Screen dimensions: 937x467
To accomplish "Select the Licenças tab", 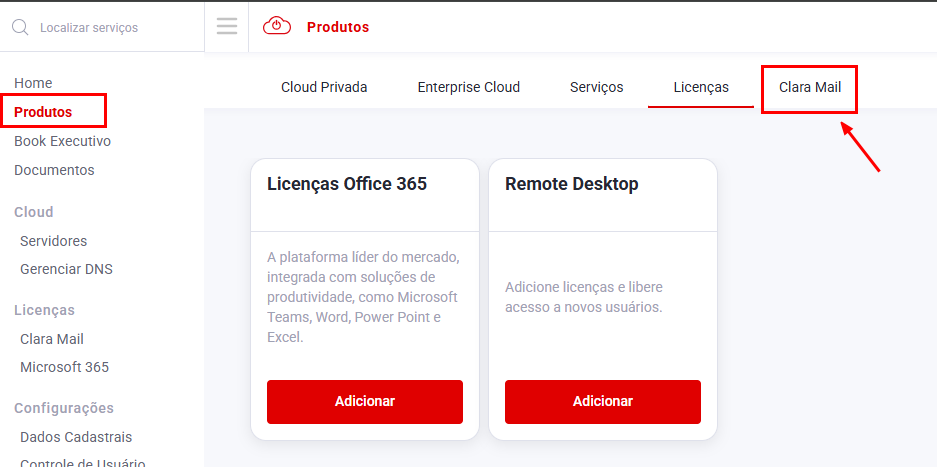I will pos(701,87).
